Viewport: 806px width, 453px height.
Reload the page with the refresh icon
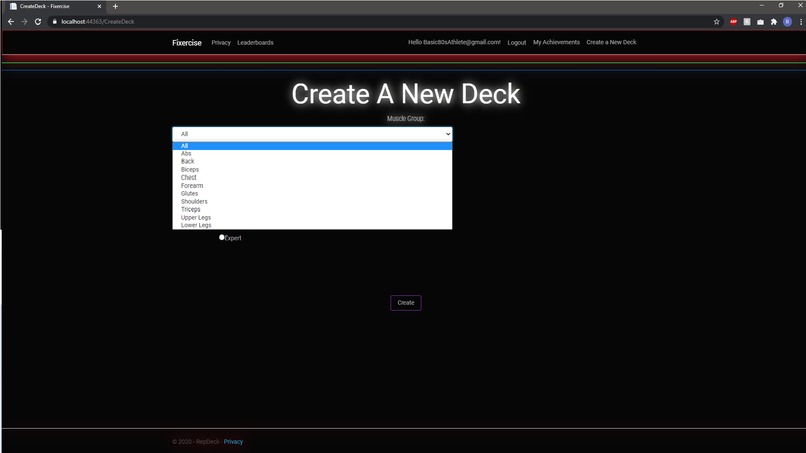[x=38, y=22]
